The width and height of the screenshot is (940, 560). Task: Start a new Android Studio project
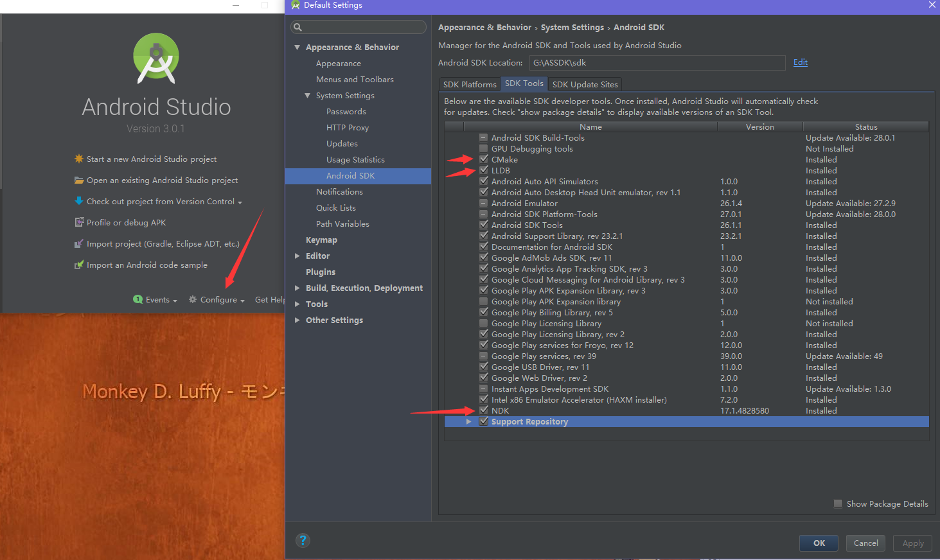[x=152, y=159]
